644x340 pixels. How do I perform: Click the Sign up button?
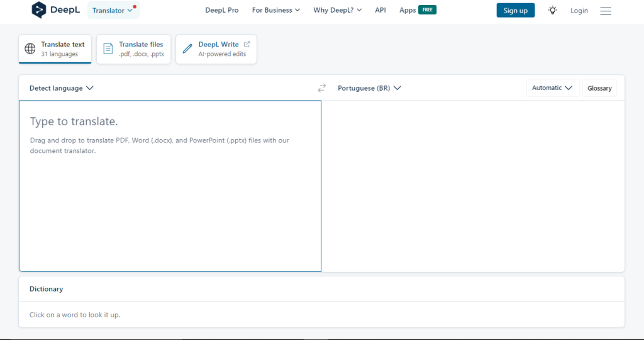coord(516,10)
